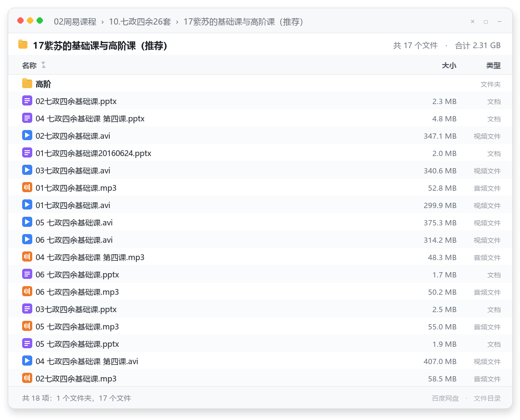
Task: Select file 03七政四余基础课.avi
Action: (73, 171)
